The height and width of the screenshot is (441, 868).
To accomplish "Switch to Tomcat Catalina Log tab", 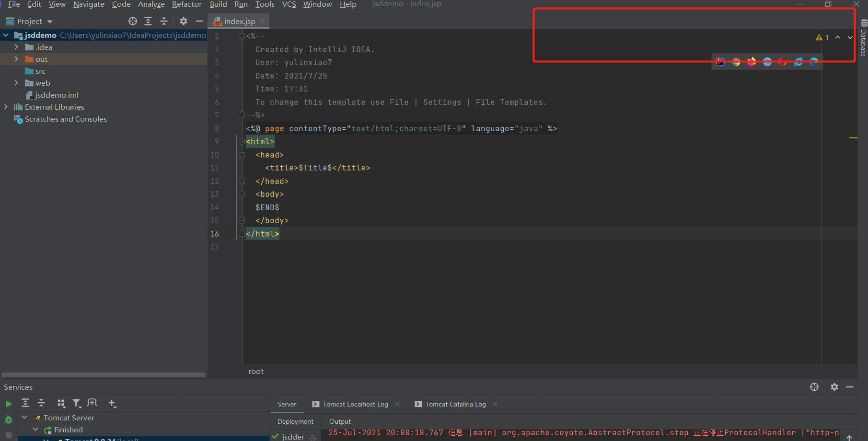I will point(451,404).
